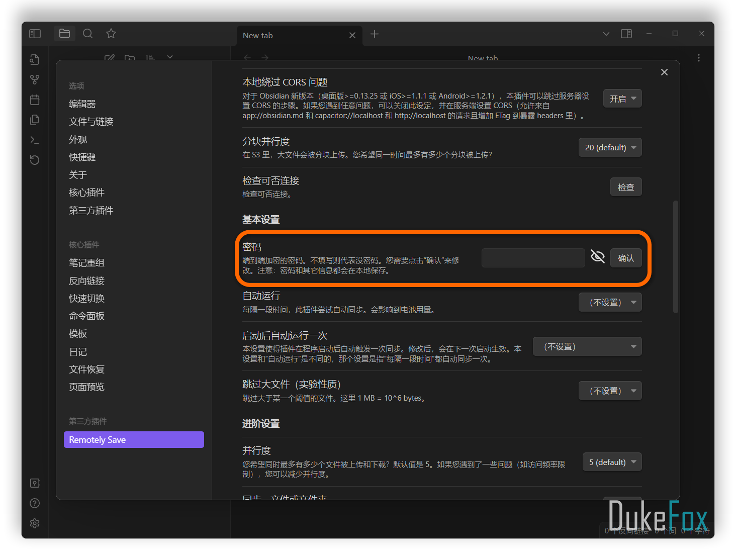Screen dimensions: 736x560
Task: Open the 编辑器 settings section
Action: [x=82, y=104]
